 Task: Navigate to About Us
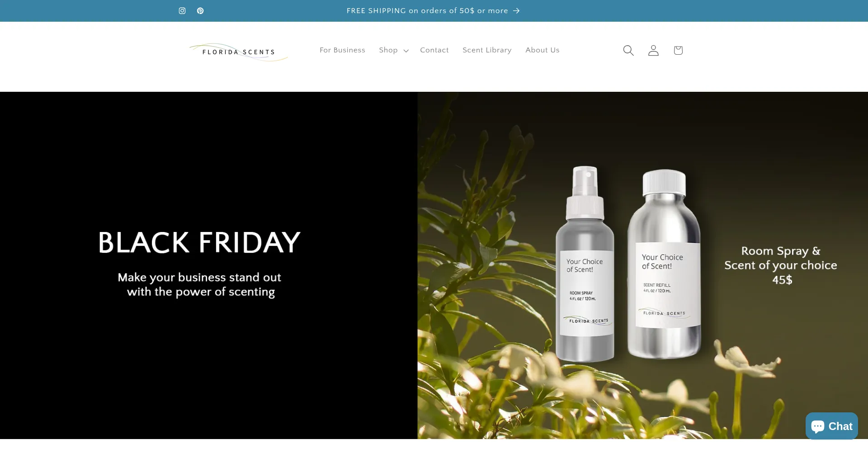tap(542, 50)
